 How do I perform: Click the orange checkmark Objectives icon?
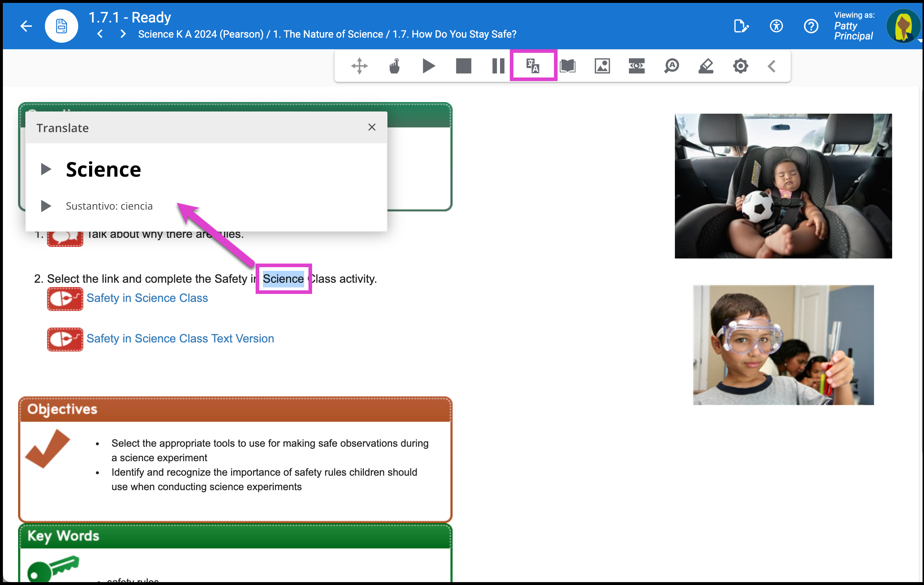tap(47, 449)
